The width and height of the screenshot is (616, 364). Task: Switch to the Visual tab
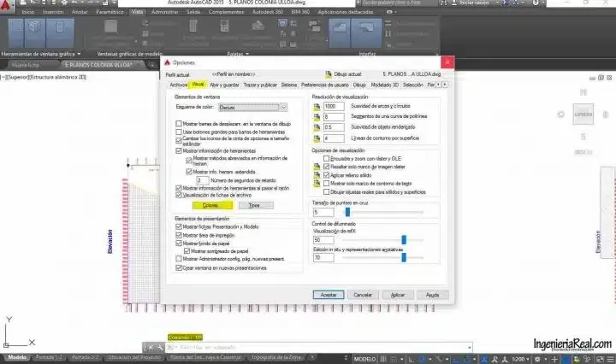coord(198,85)
